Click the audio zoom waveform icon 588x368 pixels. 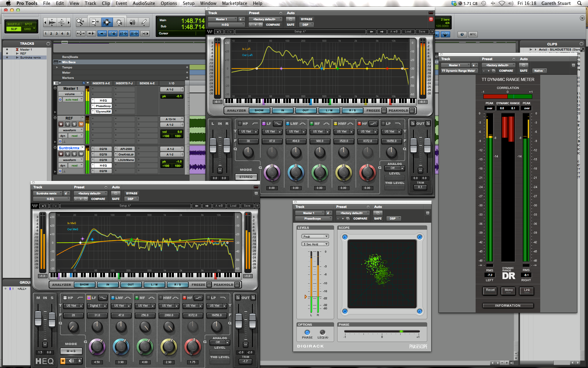coord(52,22)
